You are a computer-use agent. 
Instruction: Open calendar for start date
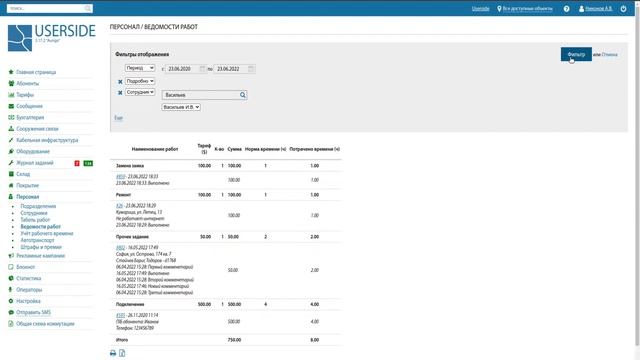tap(202, 69)
